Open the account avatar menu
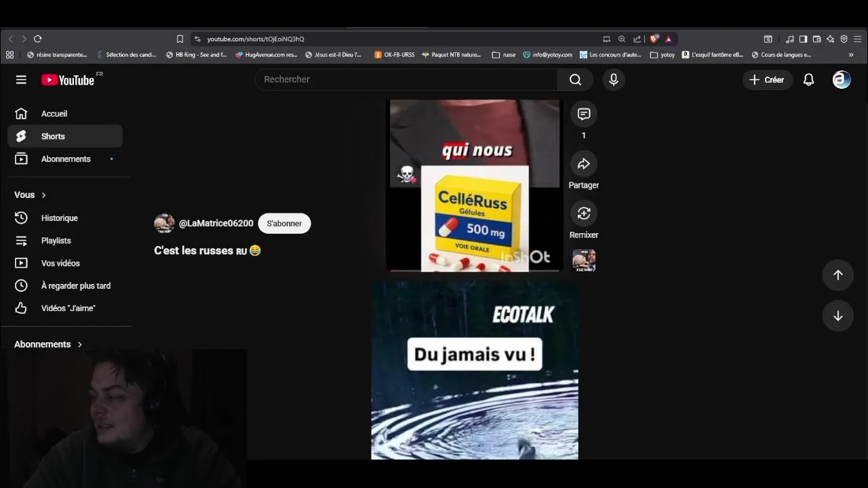868x488 pixels. pyautogui.click(x=842, y=80)
